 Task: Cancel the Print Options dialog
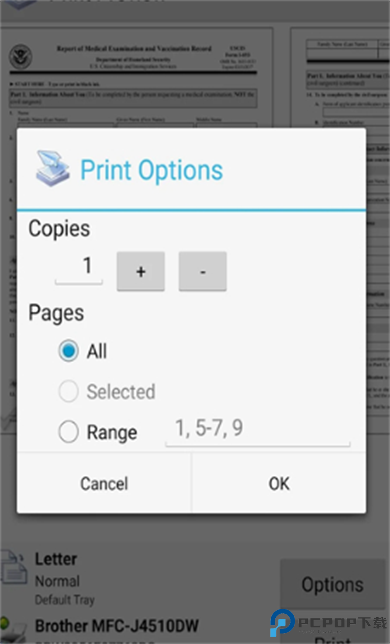pos(104,483)
